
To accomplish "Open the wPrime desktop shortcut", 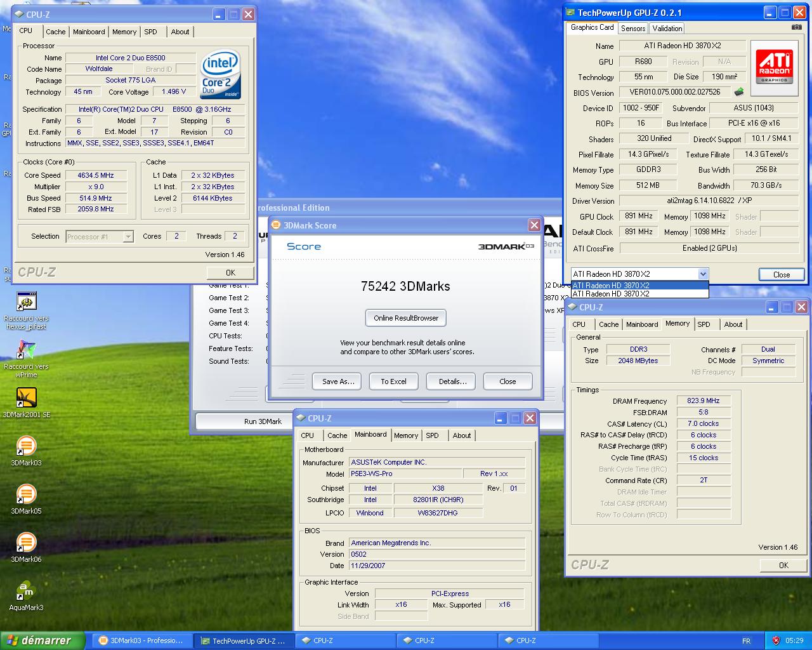I will pos(26,359).
